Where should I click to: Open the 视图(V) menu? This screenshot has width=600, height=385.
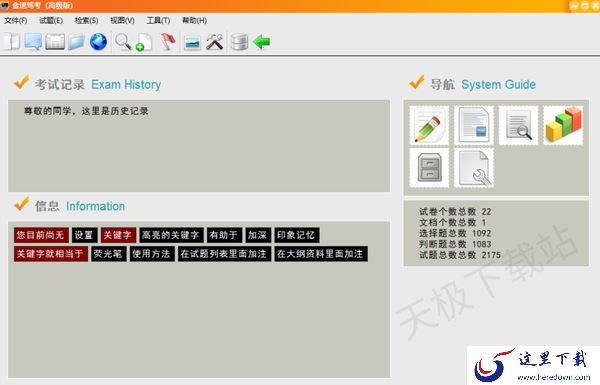122,20
